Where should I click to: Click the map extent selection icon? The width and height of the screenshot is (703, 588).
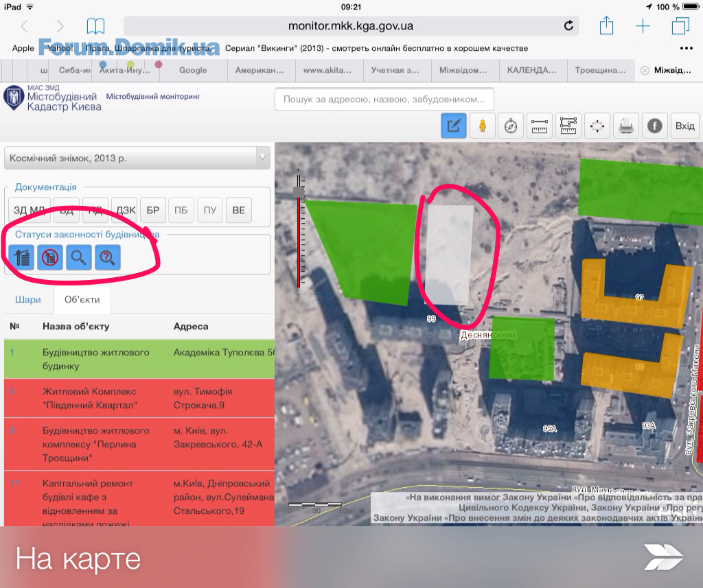(x=597, y=126)
